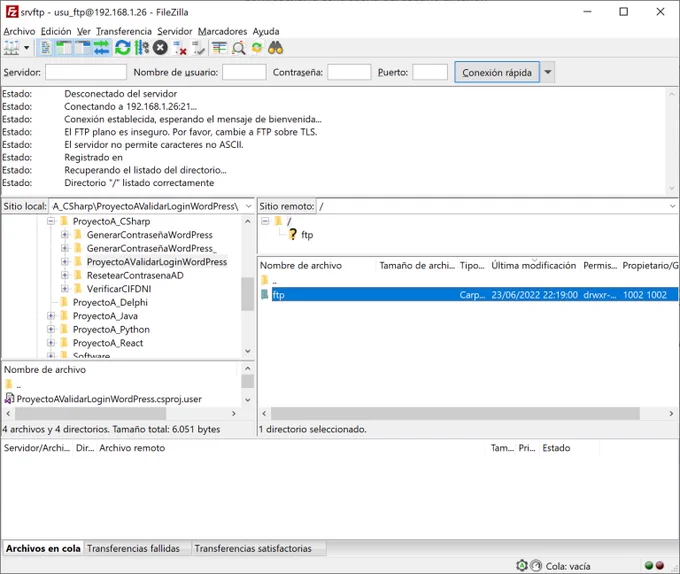Select ftp folder in remote tree
The image size is (680, 574).
(307, 235)
